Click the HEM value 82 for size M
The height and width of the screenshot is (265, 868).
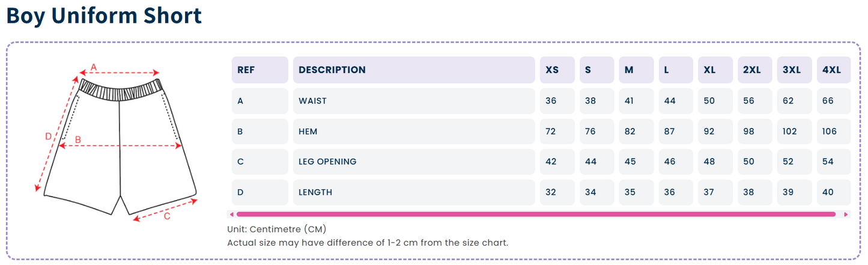pos(637,131)
